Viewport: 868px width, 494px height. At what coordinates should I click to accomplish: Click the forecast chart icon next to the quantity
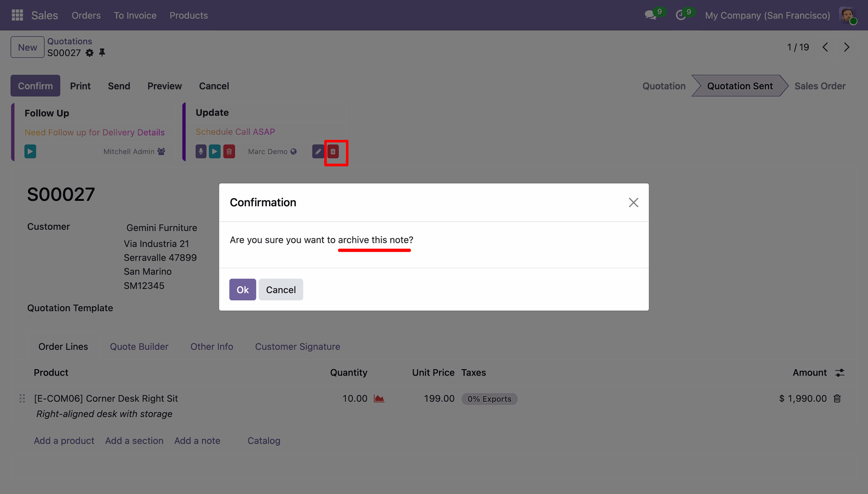379,399
